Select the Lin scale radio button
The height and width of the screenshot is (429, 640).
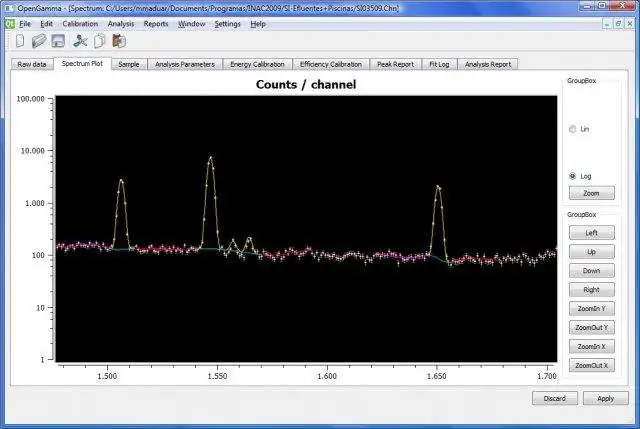[572, 129]
